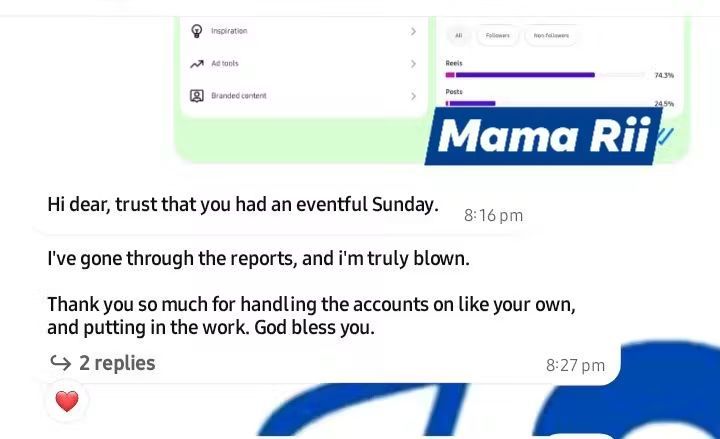Open the Ad tools menu entry
The width and height of the screenshot is (720, 439).
tap(225, 64)
